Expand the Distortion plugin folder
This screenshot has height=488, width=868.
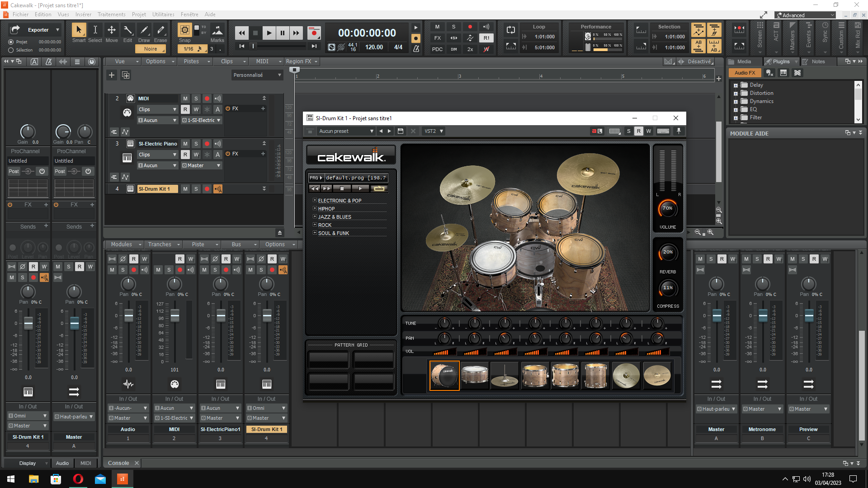pos(736,94)
